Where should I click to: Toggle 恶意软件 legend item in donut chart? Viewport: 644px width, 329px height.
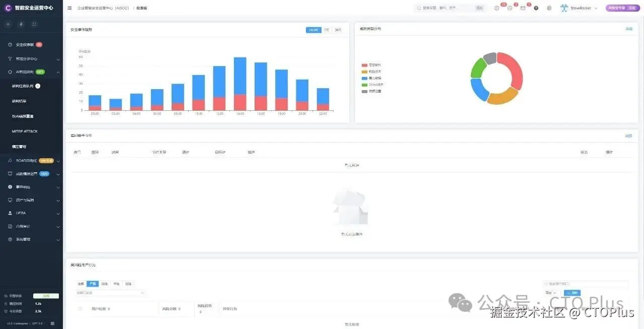pos(371,65)
